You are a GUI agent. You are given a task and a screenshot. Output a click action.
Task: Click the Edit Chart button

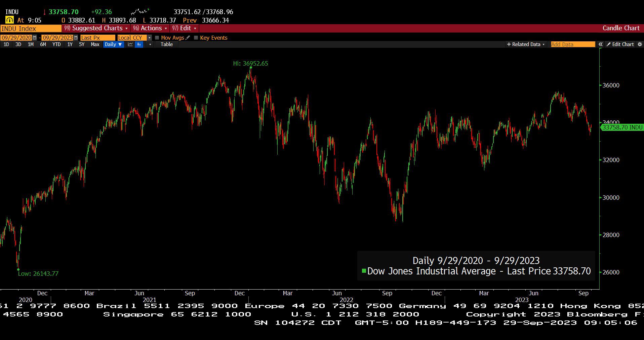coord(620,44)
